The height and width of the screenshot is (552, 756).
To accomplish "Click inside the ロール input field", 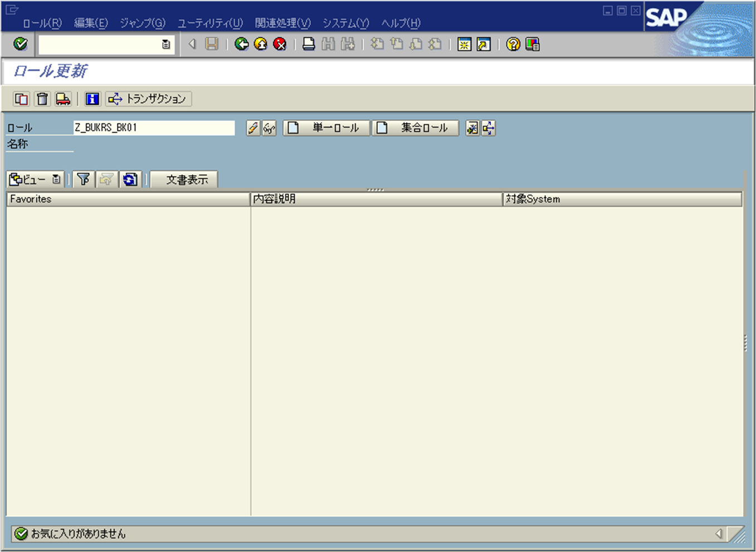I will 153,128.
